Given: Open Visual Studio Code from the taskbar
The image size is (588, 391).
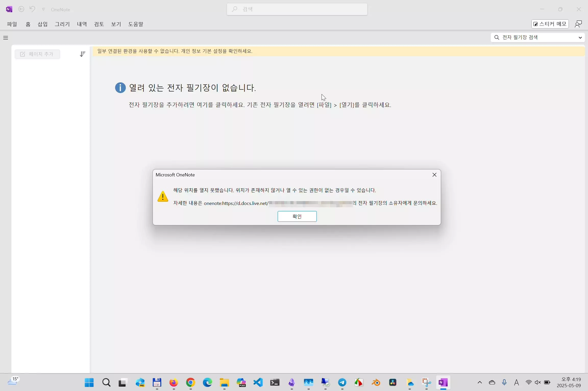Looking at the screenshot, I should (x=258, y=382).
